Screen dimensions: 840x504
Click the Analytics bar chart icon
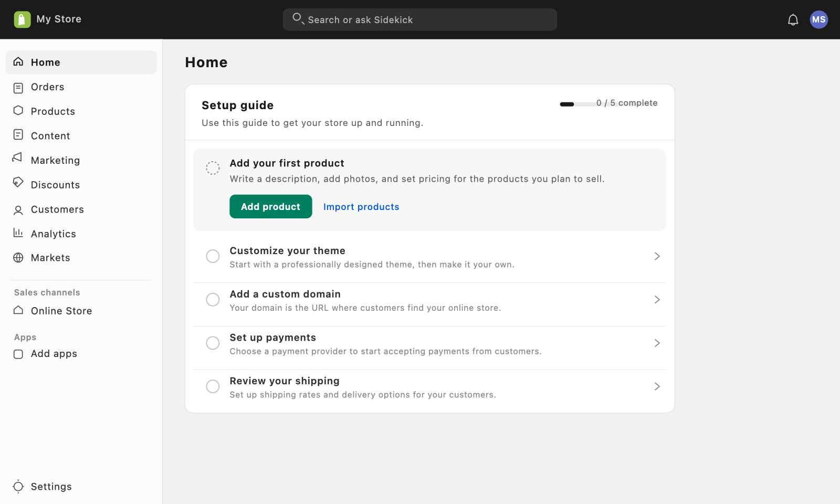pos(18,232)
